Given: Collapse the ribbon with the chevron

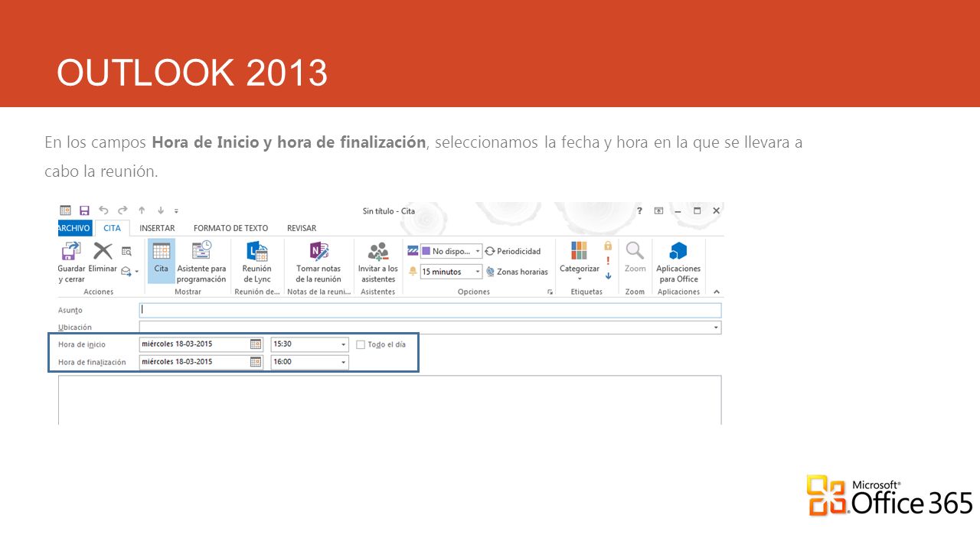Looking at the screenshot, I should click(717, 292).
